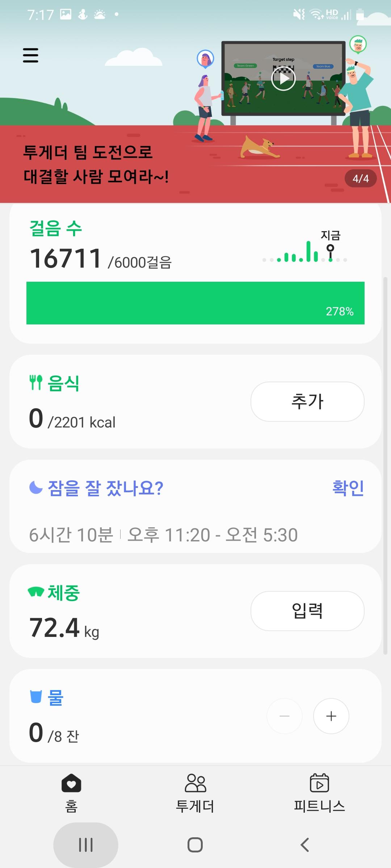Decrease water glass count
This screenshot has height=868, width=391.
pyautogui.click(x=285, y=716)
